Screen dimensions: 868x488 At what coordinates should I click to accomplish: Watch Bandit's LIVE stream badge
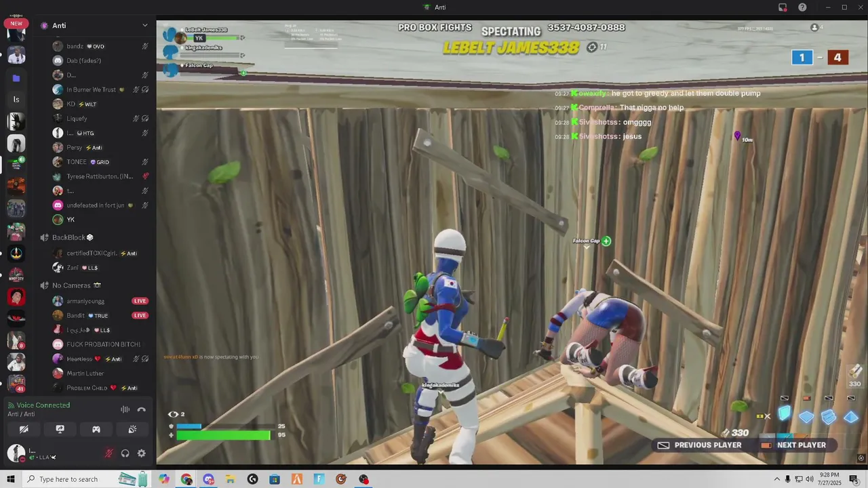click(x=140, y=315)
